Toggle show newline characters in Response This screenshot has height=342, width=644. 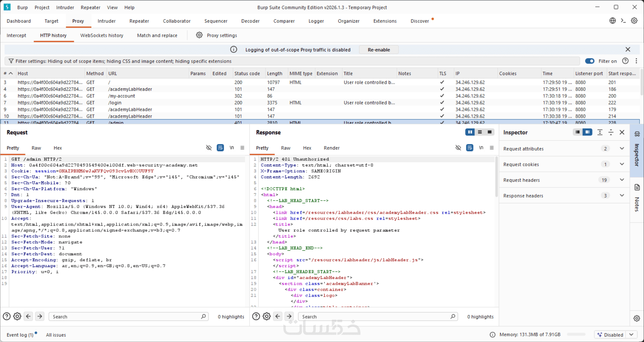click(481, 147)
